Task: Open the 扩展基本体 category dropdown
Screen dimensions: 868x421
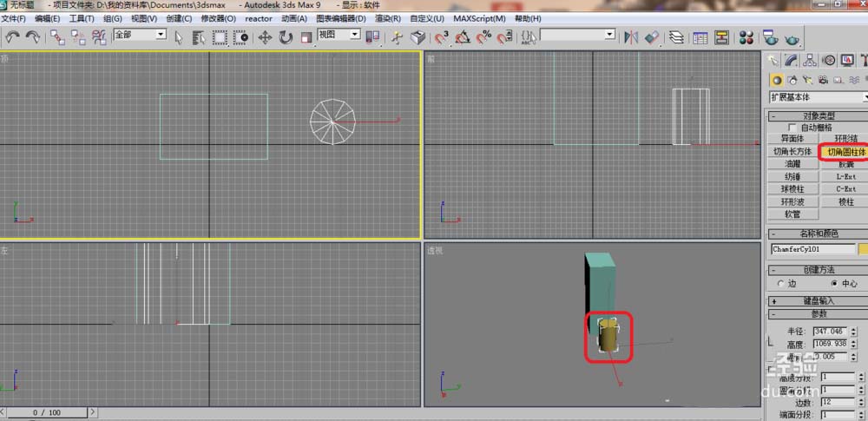Action: 819,97
